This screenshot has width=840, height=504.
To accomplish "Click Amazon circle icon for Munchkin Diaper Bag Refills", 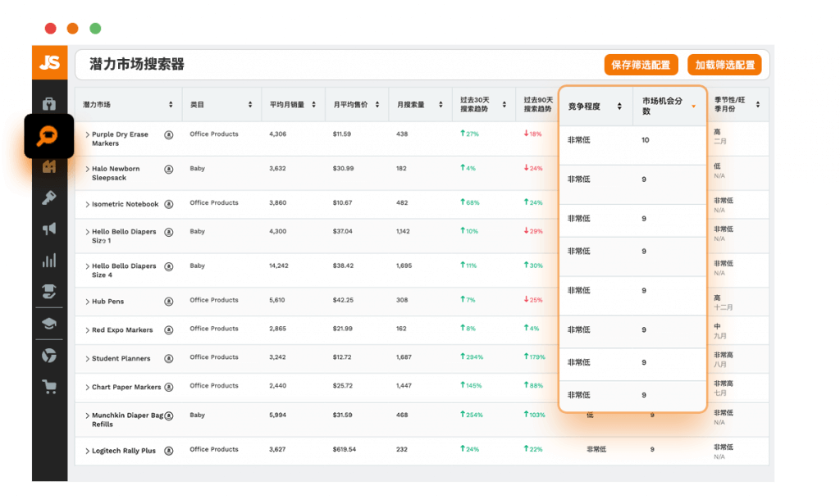I will pyautogui.click(x=169, y=415).
